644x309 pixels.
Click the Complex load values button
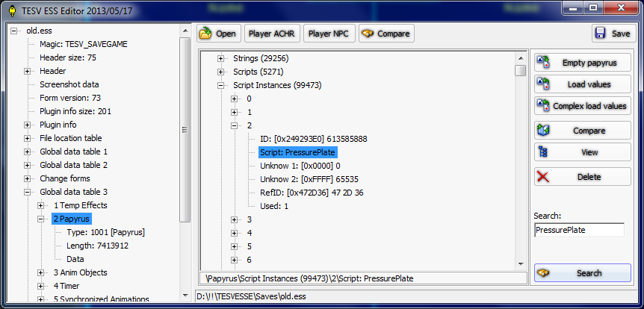(x=583, y=105)
